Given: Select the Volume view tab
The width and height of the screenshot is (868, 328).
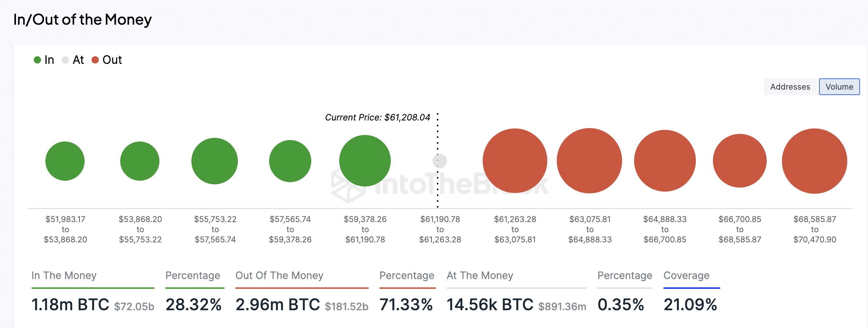Looking at the screenshot, I should (x=839, y=87).
